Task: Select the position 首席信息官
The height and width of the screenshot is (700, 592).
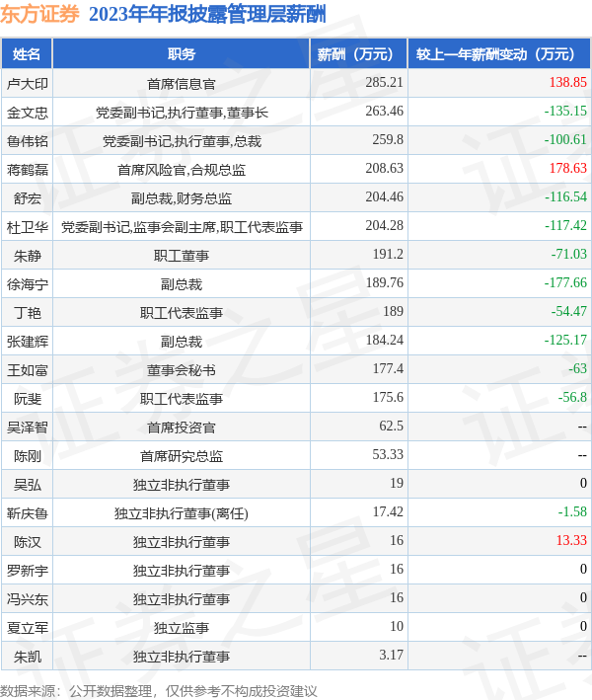Action: 182,84
